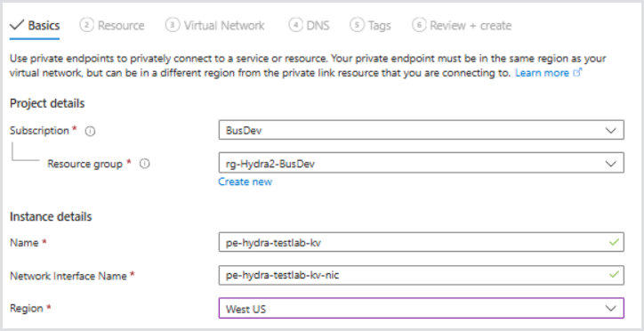Open the DNS tab
This screenshot has height=331, width=644.
[309, 26]
